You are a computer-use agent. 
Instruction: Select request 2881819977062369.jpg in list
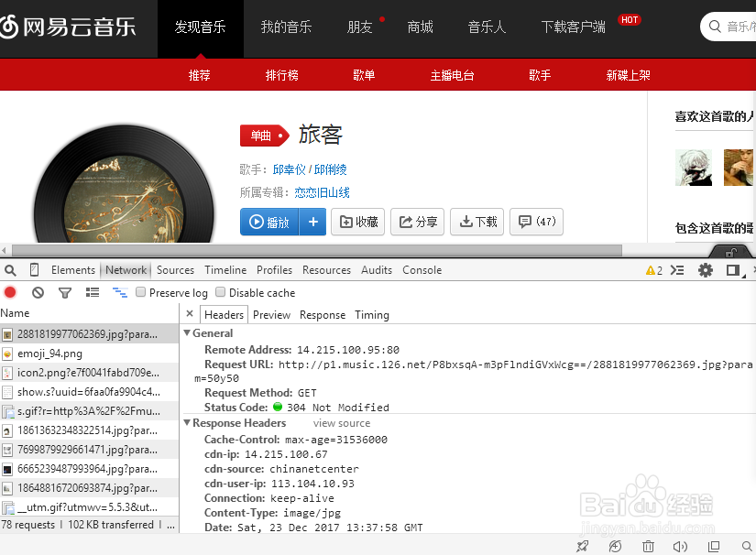tap(89, 334)
